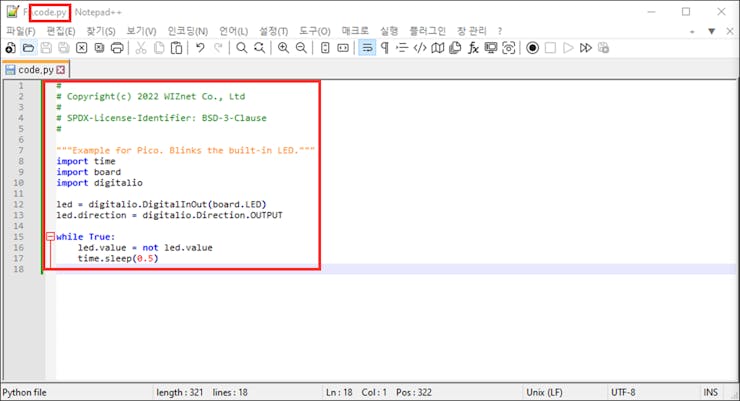740x401 pixels.
Task: Zoom out with the minus magnifier
Action: pos(301,48)
